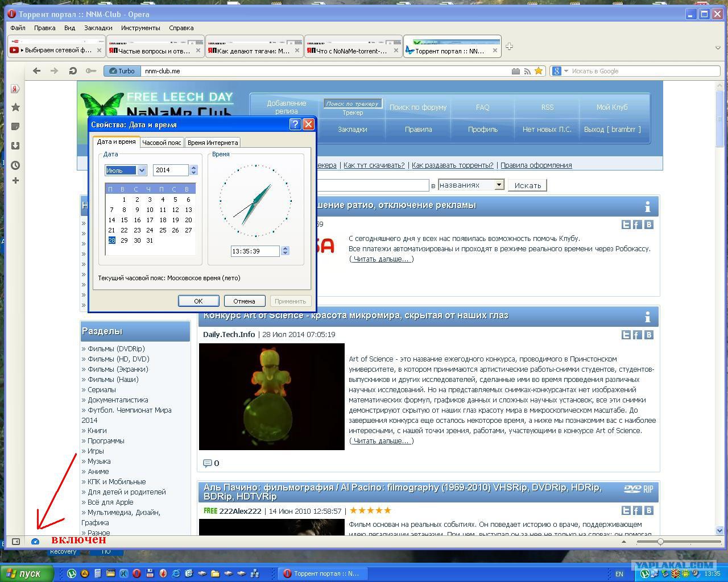Select day 15 in the calendar

[124, 220]
